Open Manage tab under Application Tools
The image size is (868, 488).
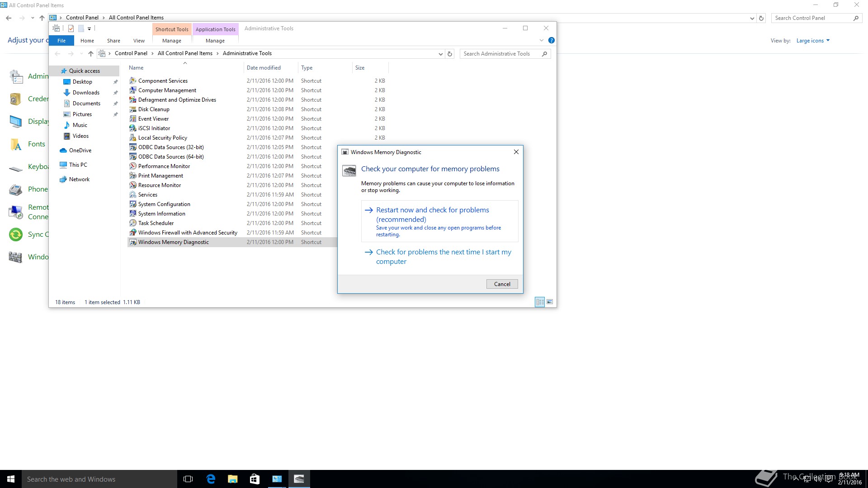tap(215, 41)
